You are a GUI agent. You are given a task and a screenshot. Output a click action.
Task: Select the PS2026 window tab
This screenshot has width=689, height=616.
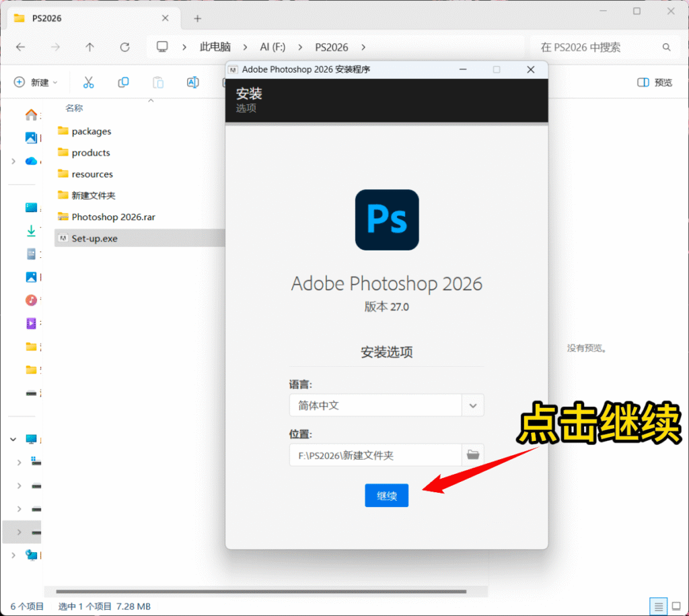click(81, 18)
